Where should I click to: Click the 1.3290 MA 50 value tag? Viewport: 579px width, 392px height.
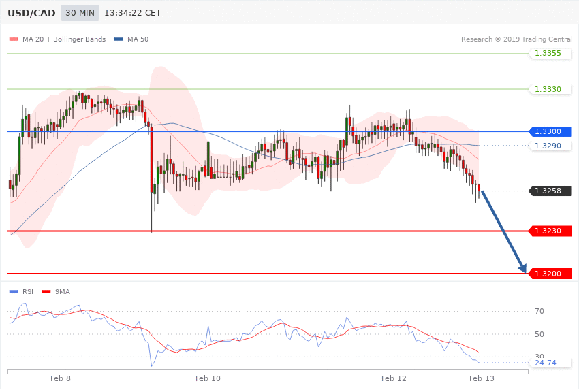(550, 146)
